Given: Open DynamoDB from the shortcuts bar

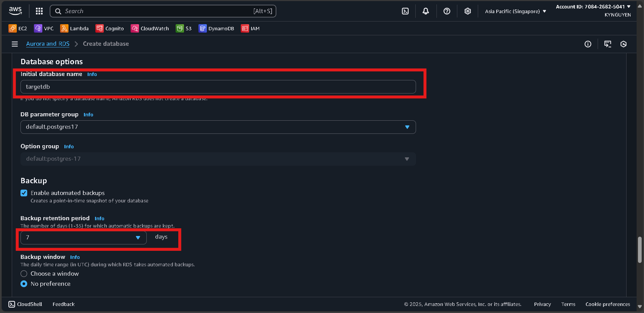Looking at the screenshot, I should [x=216, y=28].
